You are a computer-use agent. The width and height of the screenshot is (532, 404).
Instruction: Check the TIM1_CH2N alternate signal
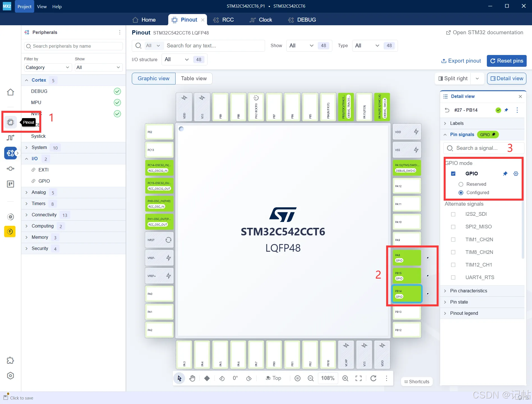[453, 240]
